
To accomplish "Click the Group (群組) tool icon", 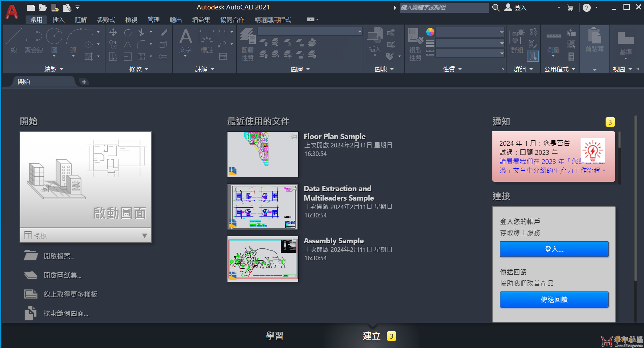I will click(517, 41).
